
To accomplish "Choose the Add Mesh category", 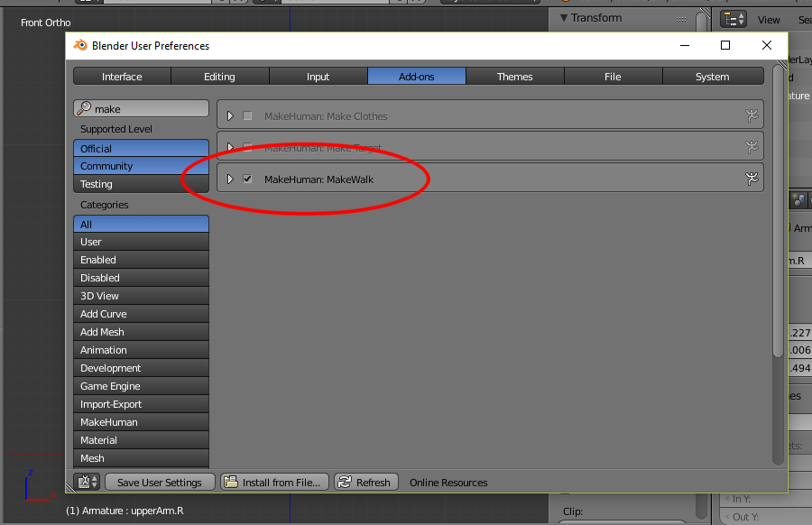I will [x=141, y=332].
